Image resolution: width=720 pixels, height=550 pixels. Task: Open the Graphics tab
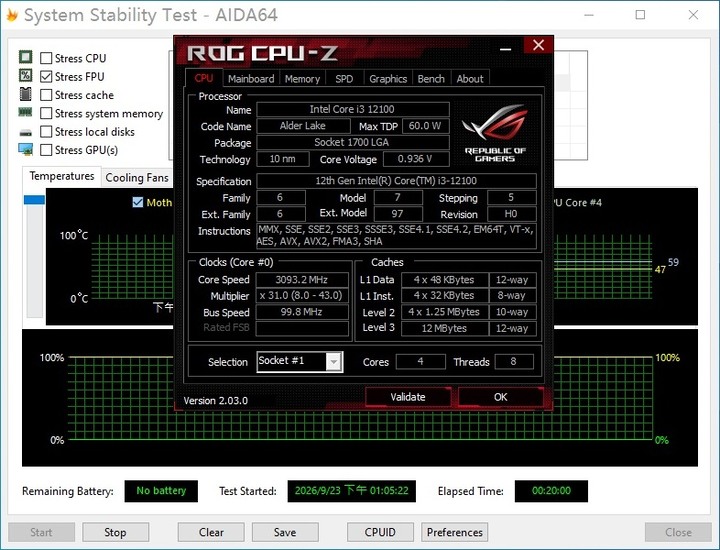[388, 79]
